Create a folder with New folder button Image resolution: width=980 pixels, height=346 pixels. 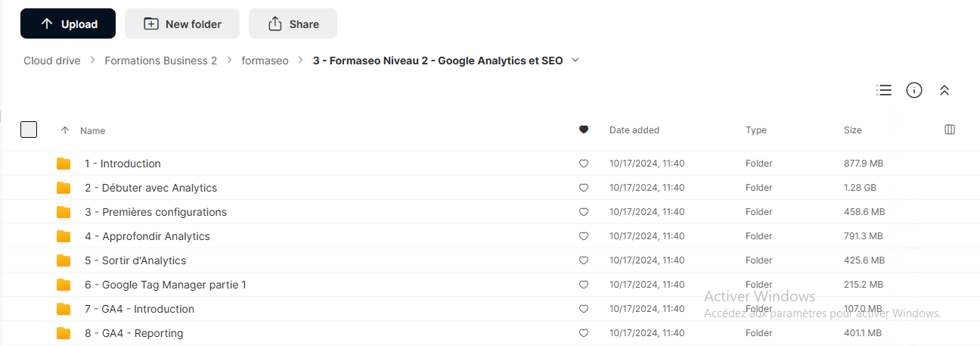(182, 23)
